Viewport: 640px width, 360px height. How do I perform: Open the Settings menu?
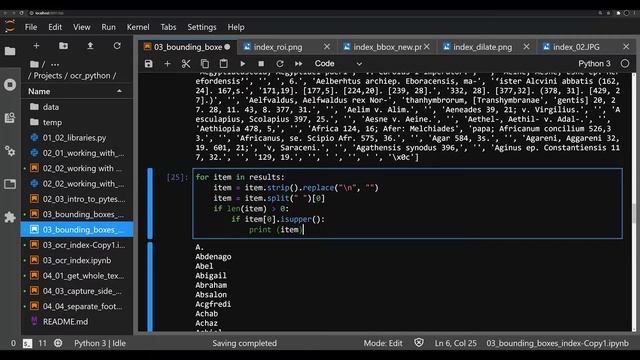[202, 27]
